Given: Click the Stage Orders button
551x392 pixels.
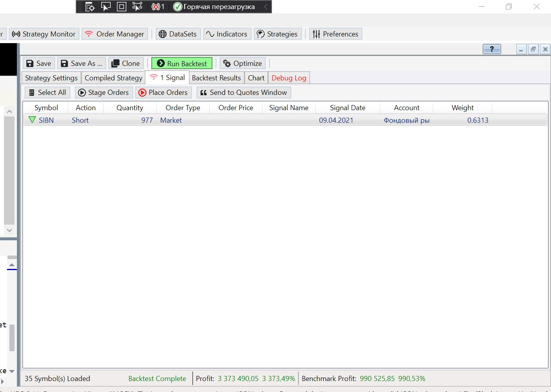Looking at the screenshot, I should point(104,93).
